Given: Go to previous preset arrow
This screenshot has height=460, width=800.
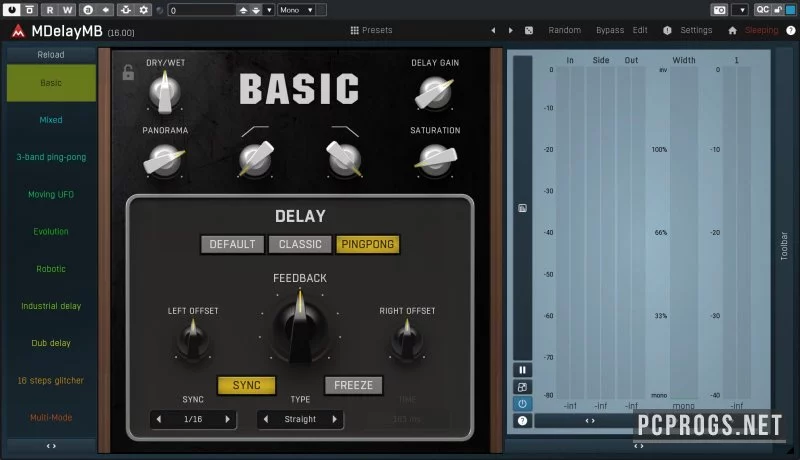Looking at the screenshot, I should coord(493,31).
